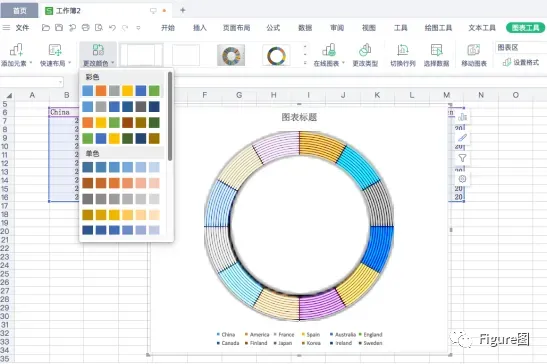Switch to the Insert (插入) tab
Image resolution: width=547 pixels, height=364 pixels.
[x=200, y=28]
